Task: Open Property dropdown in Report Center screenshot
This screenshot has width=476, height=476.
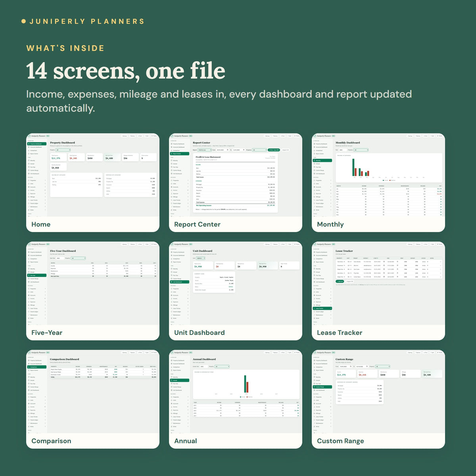Action: click(259, 150)
